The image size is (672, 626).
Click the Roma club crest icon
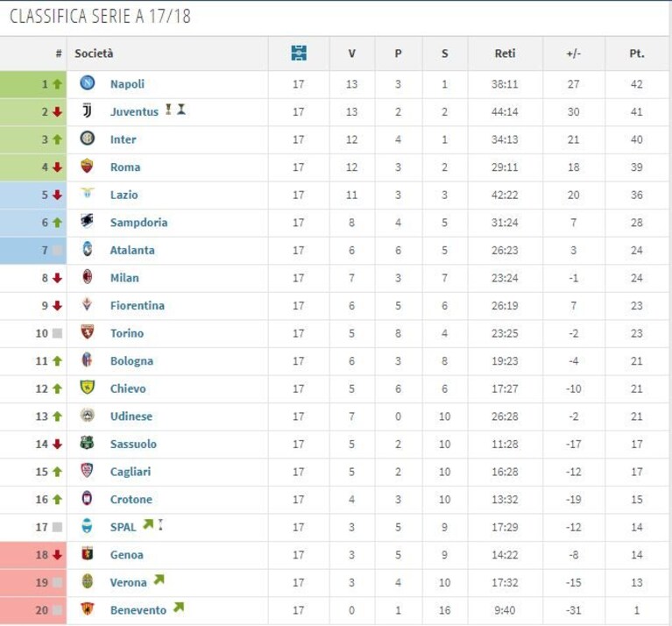(87, 166)
